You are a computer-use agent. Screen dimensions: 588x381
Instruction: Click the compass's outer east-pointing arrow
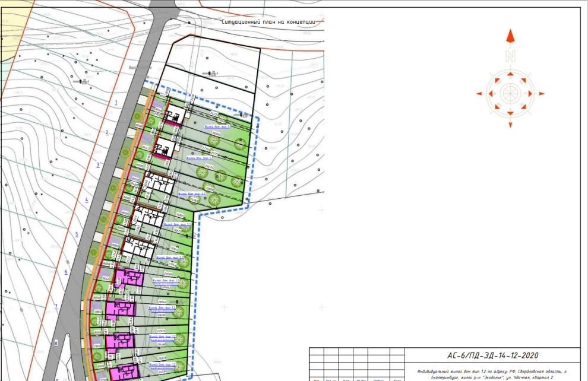click(x=540, y=93)
